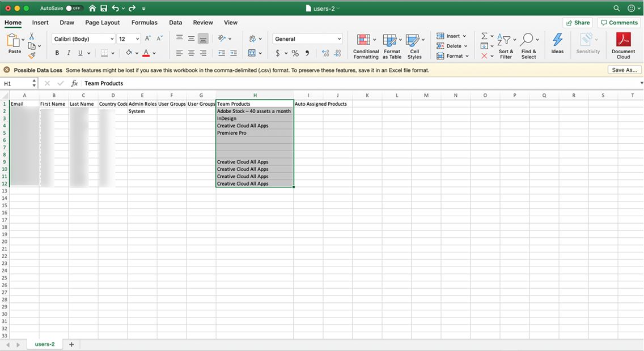Click the Search magnifier in title bar
The width and height of the screenshot is (644, 351).
coord(616,8)
